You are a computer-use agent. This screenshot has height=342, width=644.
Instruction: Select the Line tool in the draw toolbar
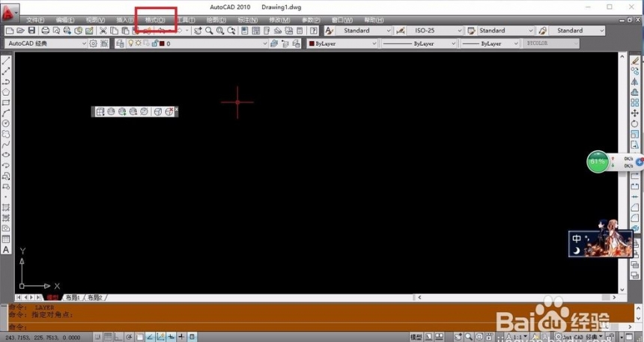[6, 61]
